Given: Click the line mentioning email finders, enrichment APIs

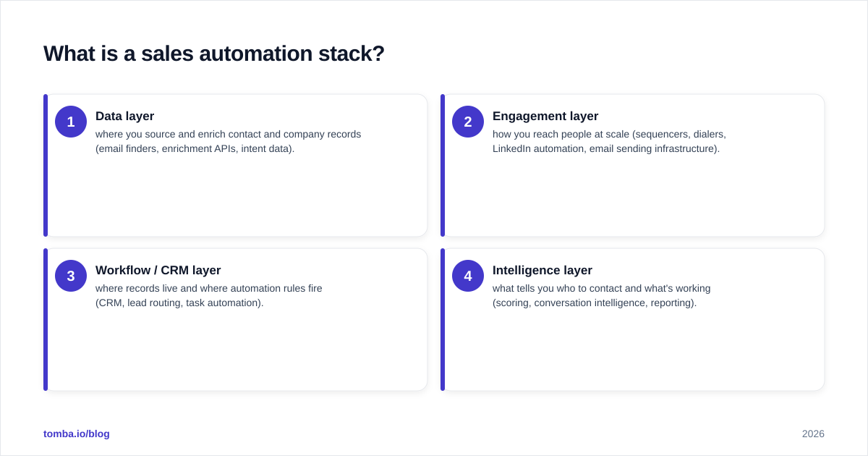Looking at the screenshot, I should click(195, 148).
